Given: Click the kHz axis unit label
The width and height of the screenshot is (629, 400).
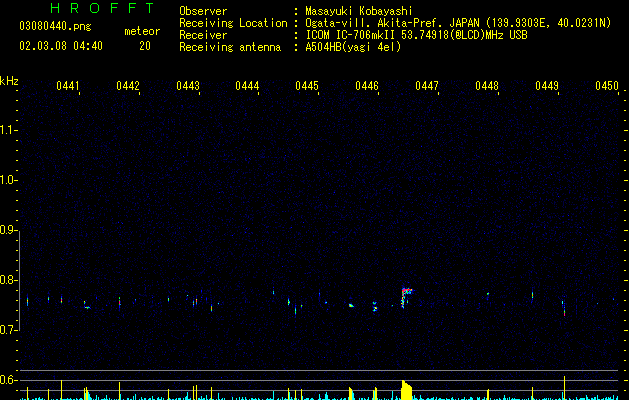Looking at the screenshot, I should click(9, 81).
